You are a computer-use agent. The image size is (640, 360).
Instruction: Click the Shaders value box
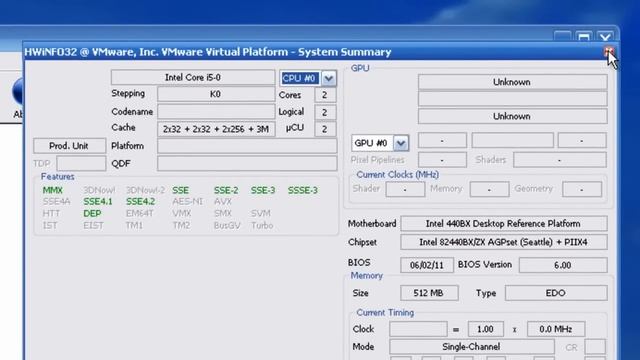pyautogui.click(x=560, y=160)
